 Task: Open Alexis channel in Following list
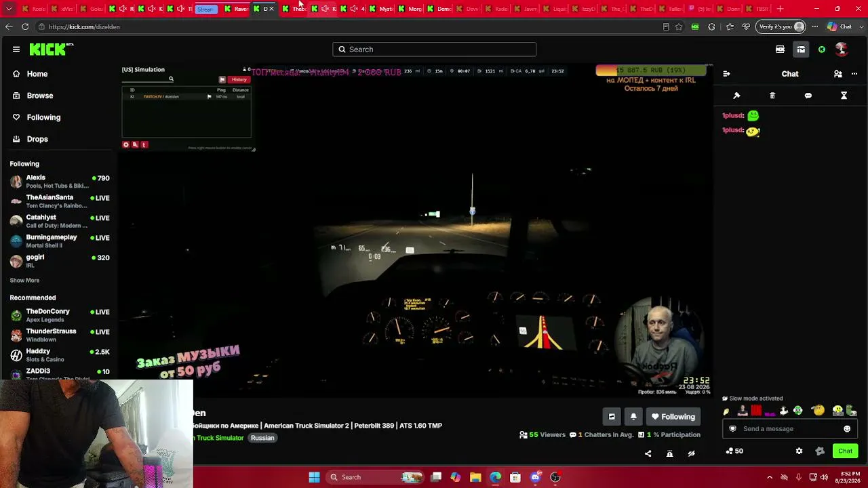click(x=60, y=182)
